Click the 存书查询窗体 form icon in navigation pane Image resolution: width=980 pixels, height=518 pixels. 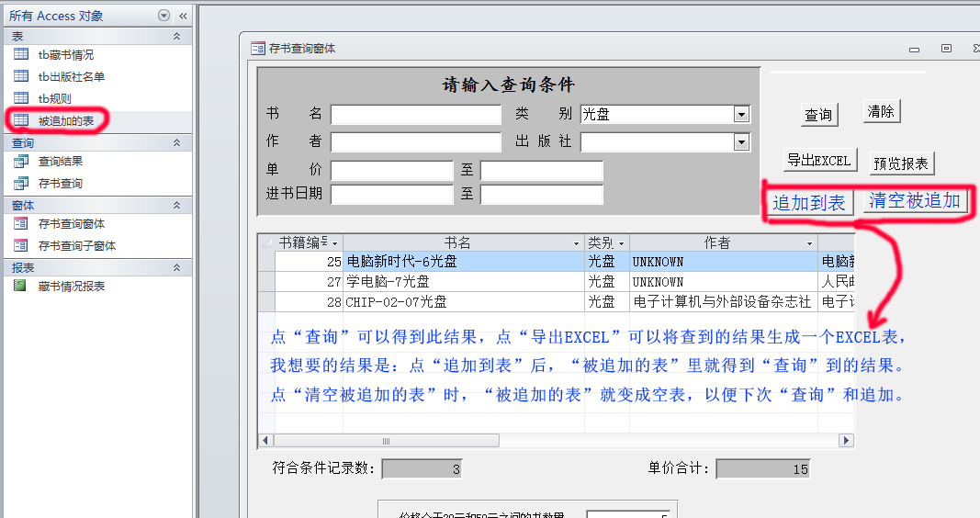tap(21, 224)
